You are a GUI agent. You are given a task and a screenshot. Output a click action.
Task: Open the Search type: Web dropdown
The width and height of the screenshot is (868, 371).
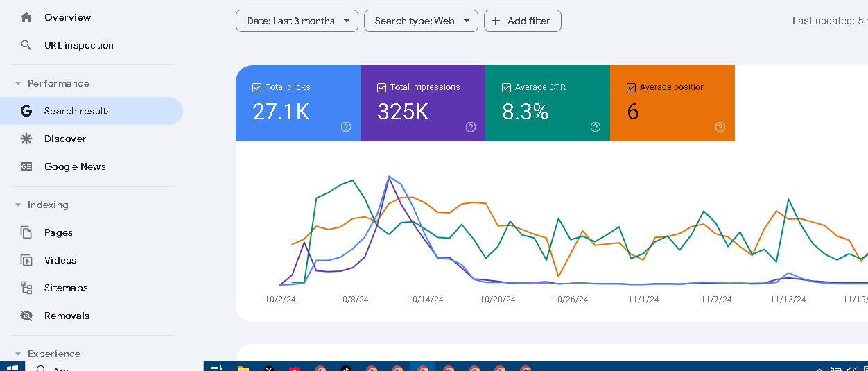click(x=421, y=21)
